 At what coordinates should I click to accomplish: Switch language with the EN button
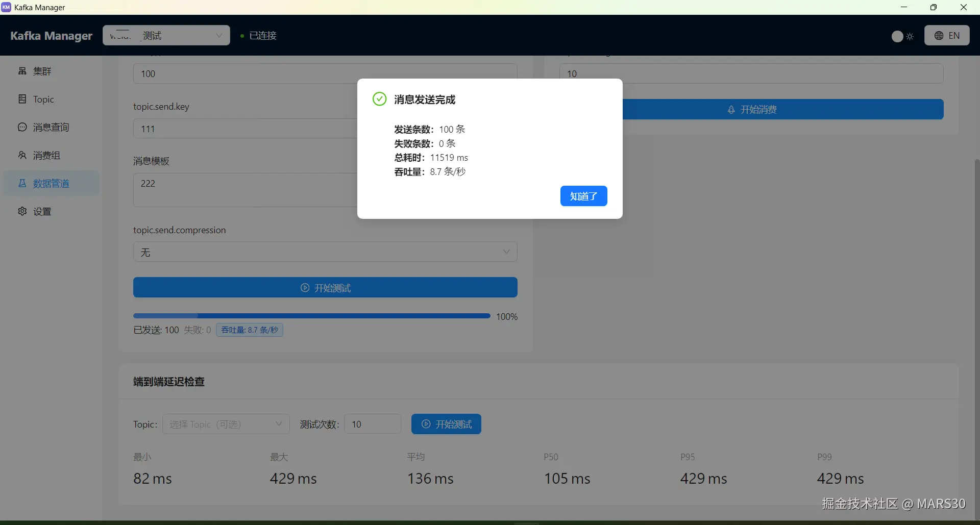(947, 36)
